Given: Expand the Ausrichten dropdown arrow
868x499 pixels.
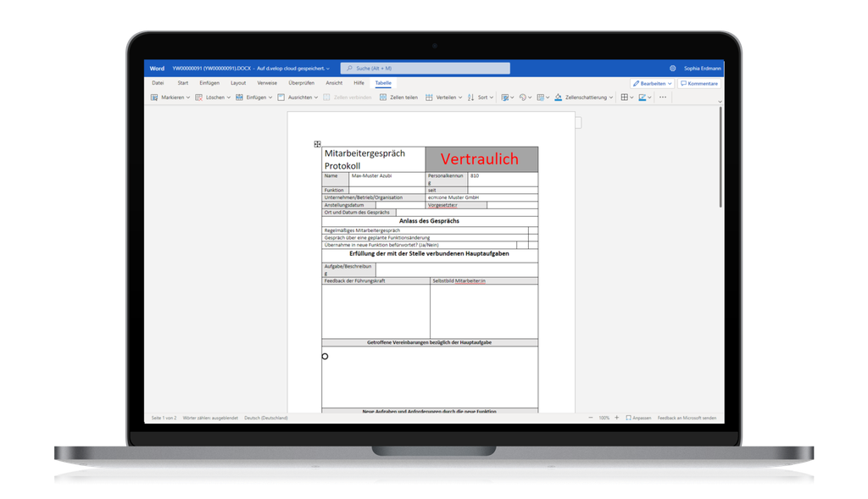Looking at the screenshot, I should click(316, 97).
